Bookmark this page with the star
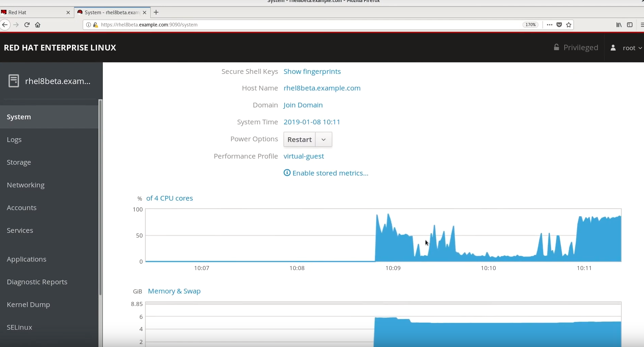The width and height of the screenshot is (644, 347). pos(569,25)
